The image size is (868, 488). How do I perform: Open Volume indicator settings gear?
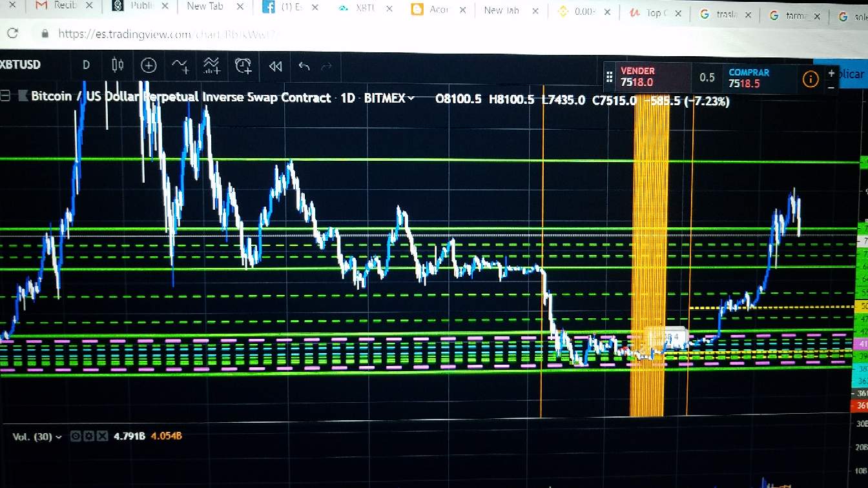88,436
